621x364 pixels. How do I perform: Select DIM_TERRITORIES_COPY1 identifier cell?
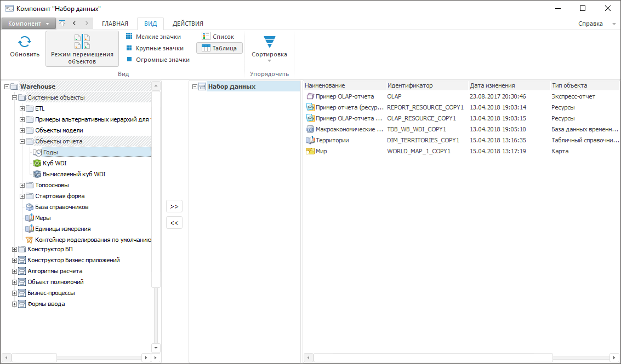click(x=423, y=140)
